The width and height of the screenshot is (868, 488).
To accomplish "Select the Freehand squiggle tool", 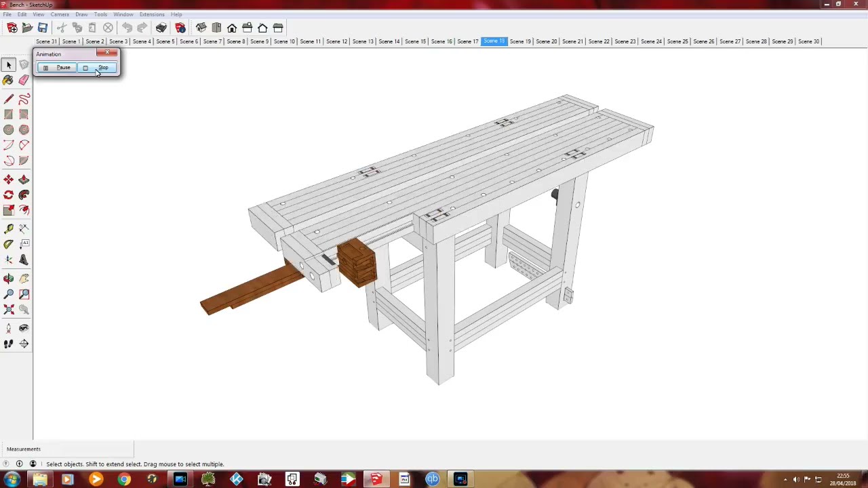I will point(24,100).
